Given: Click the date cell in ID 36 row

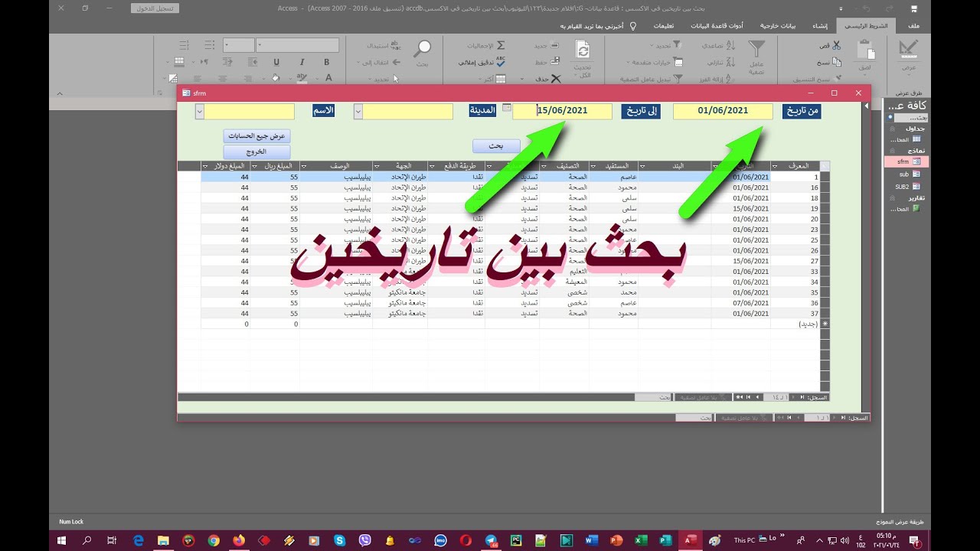Looking at the screenshot, I should tap(741, 303).
